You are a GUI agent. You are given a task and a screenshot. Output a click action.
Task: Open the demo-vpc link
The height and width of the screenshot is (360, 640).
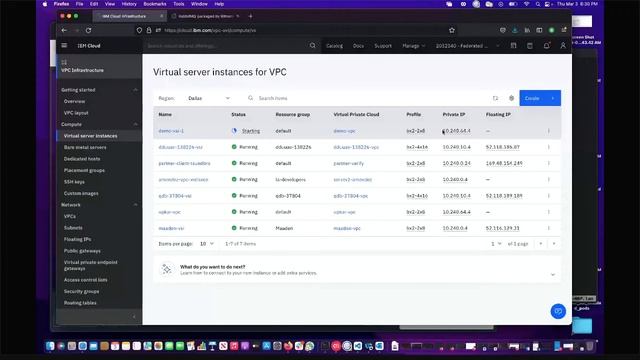coord(344,131)
